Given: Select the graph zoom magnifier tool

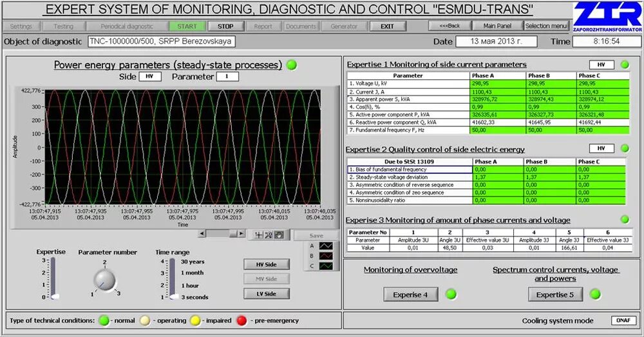Looking at the screenshot, I should pyautogui.click(x=269, y=235).
